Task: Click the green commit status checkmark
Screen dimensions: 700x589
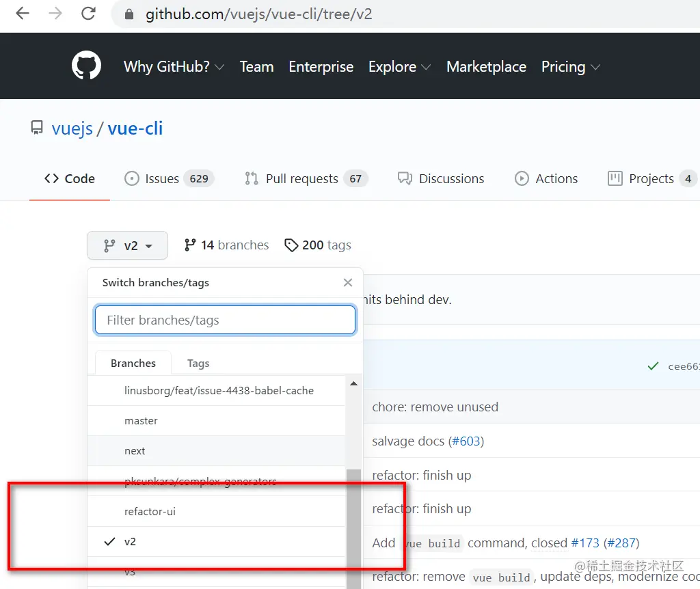Action: tap(653, 366)
